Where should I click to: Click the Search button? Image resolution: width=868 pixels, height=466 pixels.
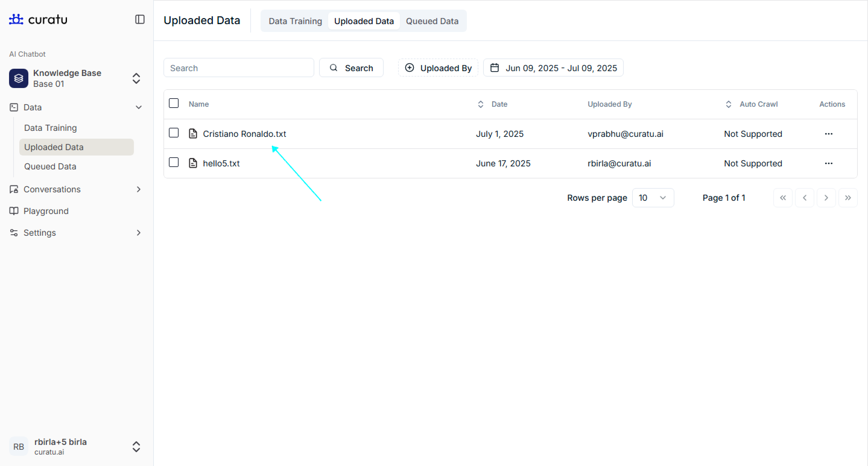pos(351,68)
